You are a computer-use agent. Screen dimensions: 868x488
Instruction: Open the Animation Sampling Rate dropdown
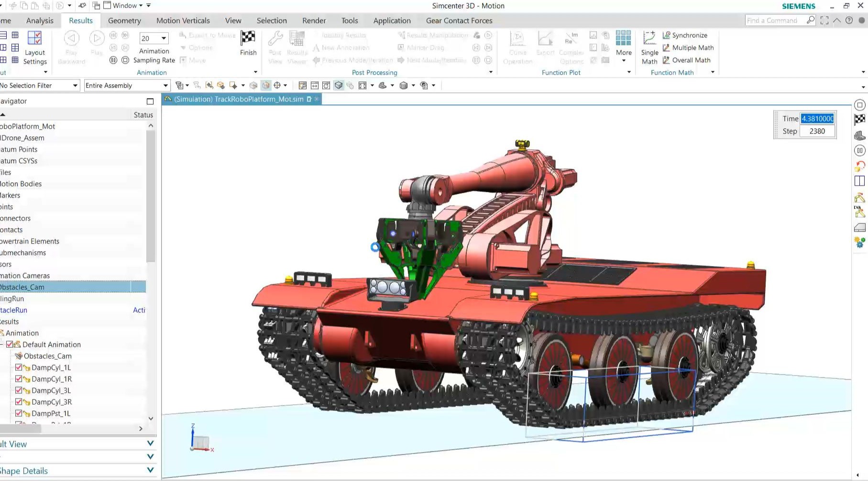164,38
